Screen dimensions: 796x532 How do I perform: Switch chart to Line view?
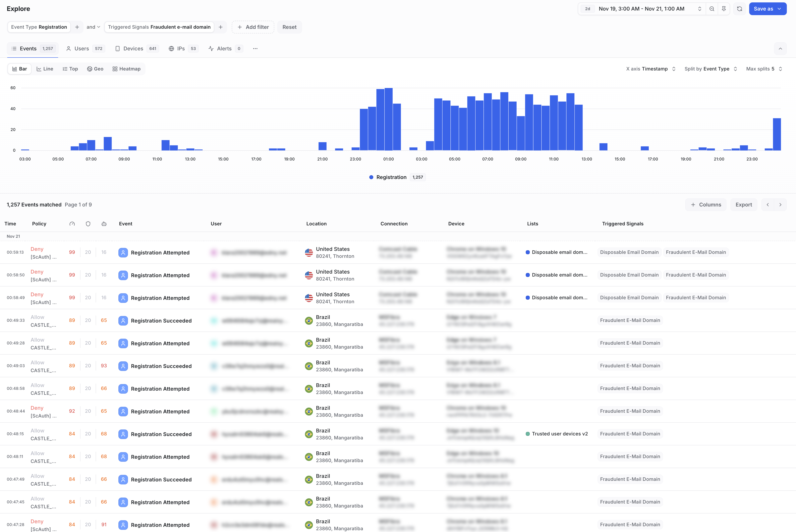click(45, 69)
